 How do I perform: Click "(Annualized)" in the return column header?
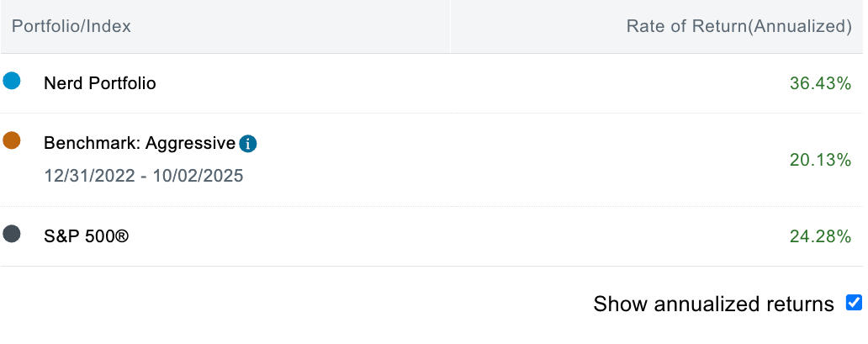801,26
